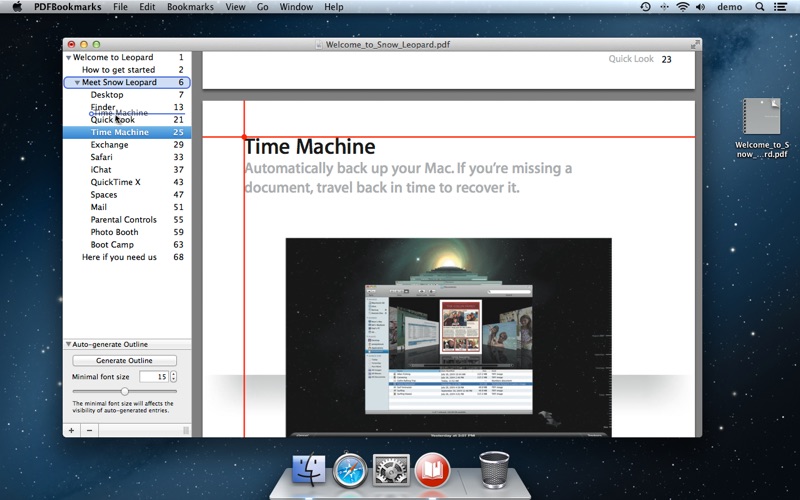Select Here if you need us bookmark

127,257
